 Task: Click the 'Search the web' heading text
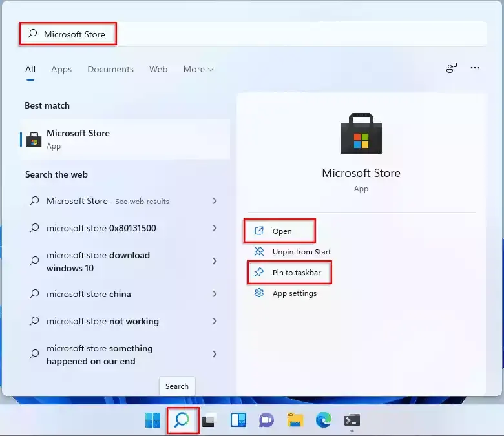(x=56, y=174)
